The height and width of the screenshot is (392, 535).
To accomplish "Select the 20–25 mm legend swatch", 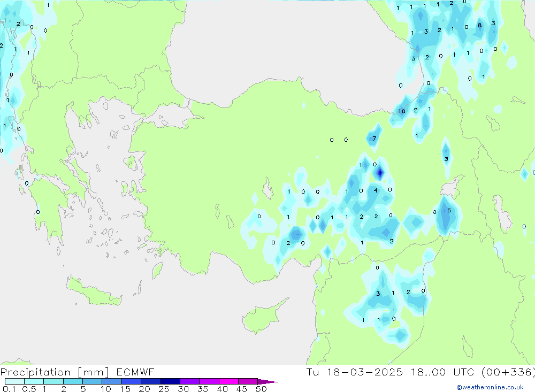I will click(x=151, y=381).
